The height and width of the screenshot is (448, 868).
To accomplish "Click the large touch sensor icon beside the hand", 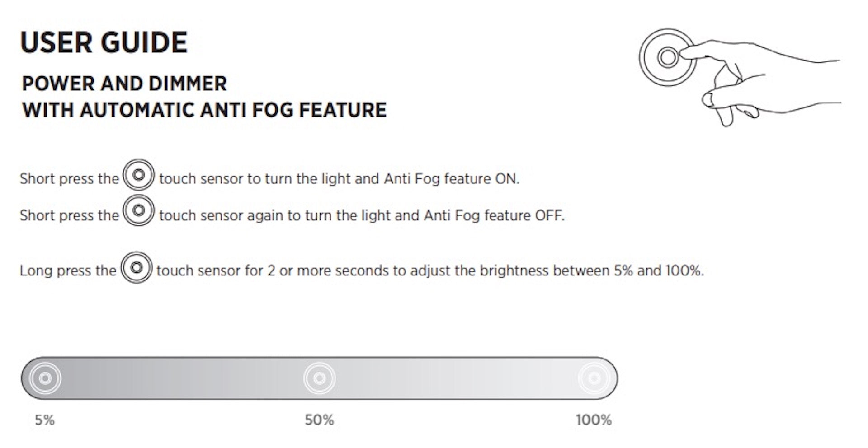I will 667,57.
